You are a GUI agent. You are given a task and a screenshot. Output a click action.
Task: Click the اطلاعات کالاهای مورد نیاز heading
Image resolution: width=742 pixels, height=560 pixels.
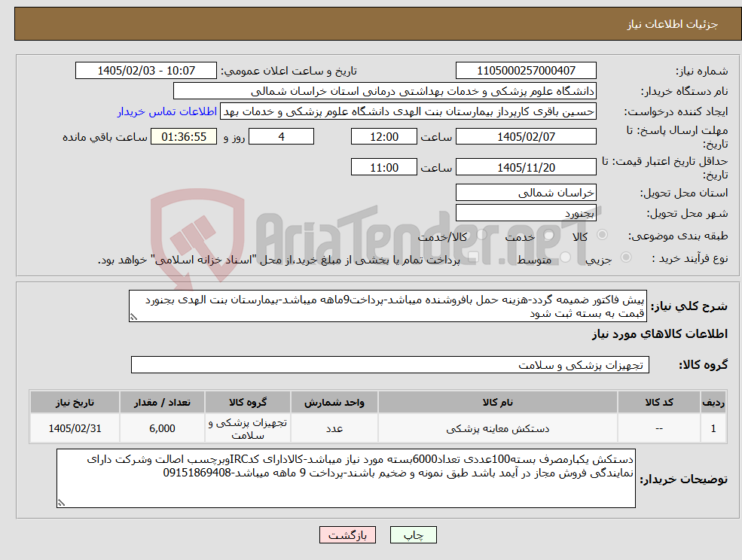point(660,334)
